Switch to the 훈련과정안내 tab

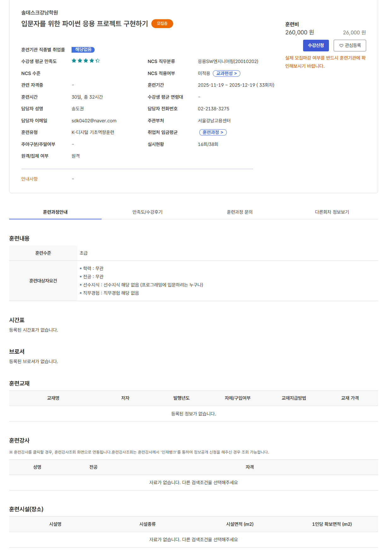coord(55,212)
